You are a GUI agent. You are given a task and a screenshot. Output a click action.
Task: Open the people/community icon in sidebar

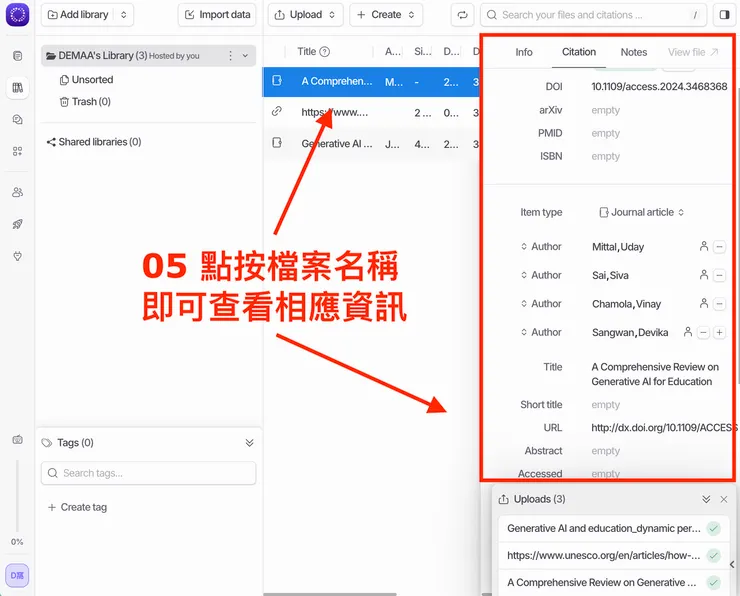(x=17, y=192)
